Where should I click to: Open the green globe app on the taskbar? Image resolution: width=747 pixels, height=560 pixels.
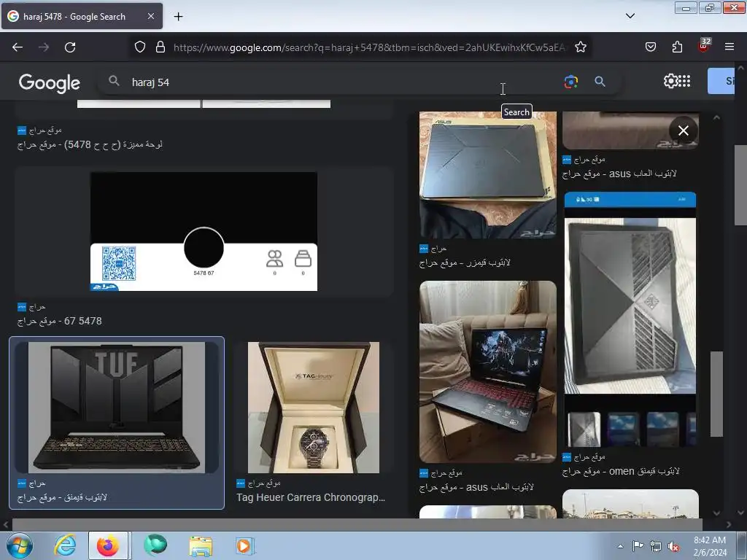tap(155, 545)
